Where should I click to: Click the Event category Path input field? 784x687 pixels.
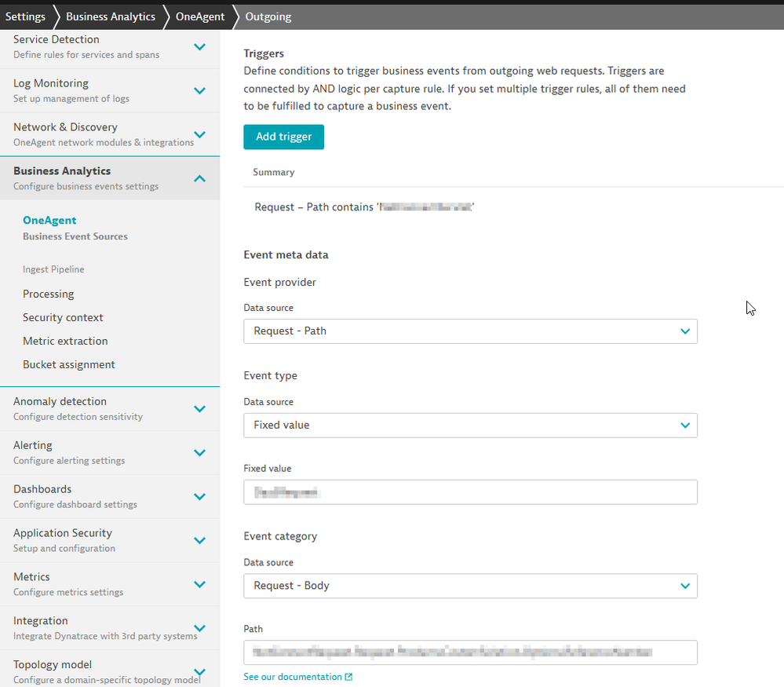[x=470, y=652]
